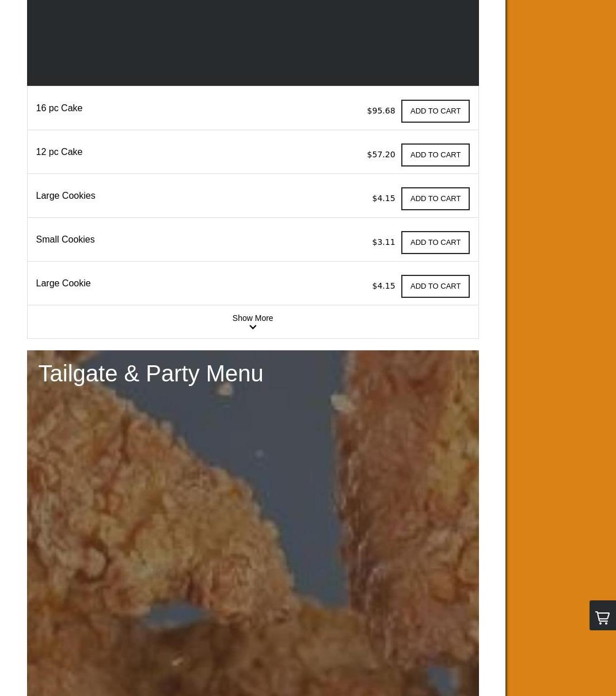The width and height of the screenshot is (616, 696).
Task: Add Small Cookies to cart
Action: 435,242
